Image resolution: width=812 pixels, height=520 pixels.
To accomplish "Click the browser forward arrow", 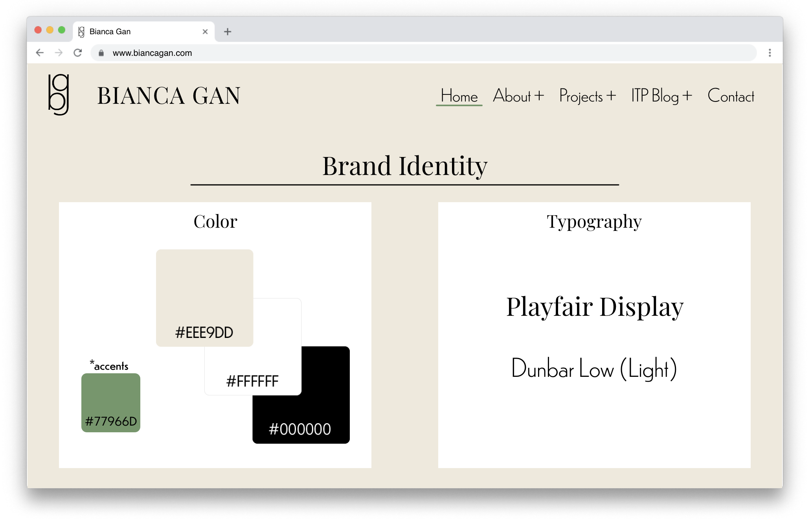I will pos(59,53).
